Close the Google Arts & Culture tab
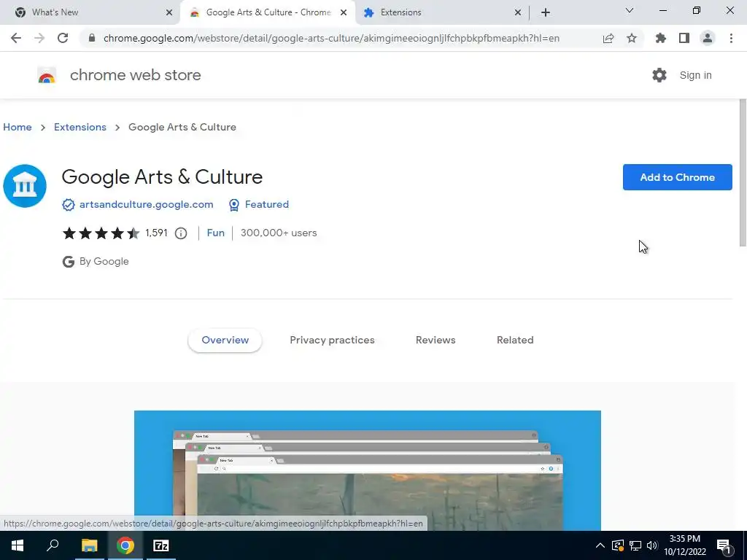Viewport: 747px width, 560px height. click(x=344, y=12)
